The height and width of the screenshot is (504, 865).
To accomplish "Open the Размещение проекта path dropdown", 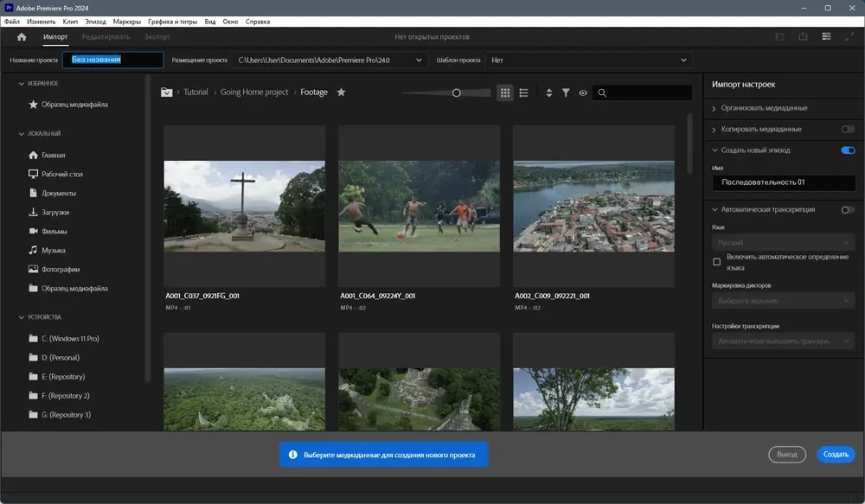I will (x=330, y=61).
